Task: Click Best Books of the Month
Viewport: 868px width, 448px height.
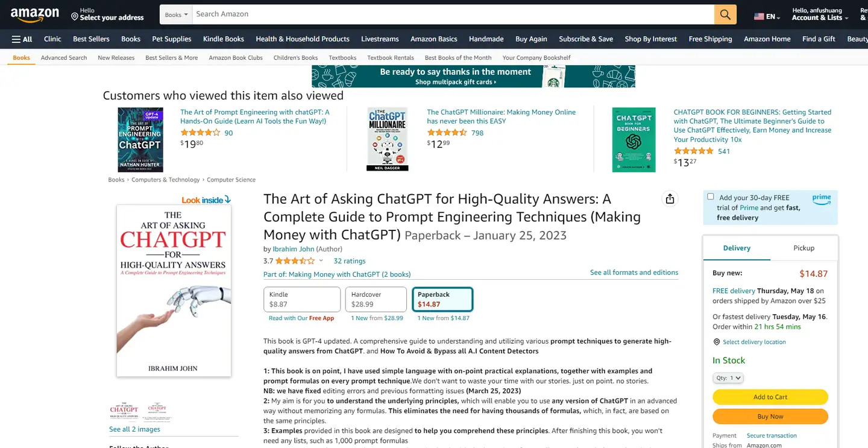Action: [458, 58]
